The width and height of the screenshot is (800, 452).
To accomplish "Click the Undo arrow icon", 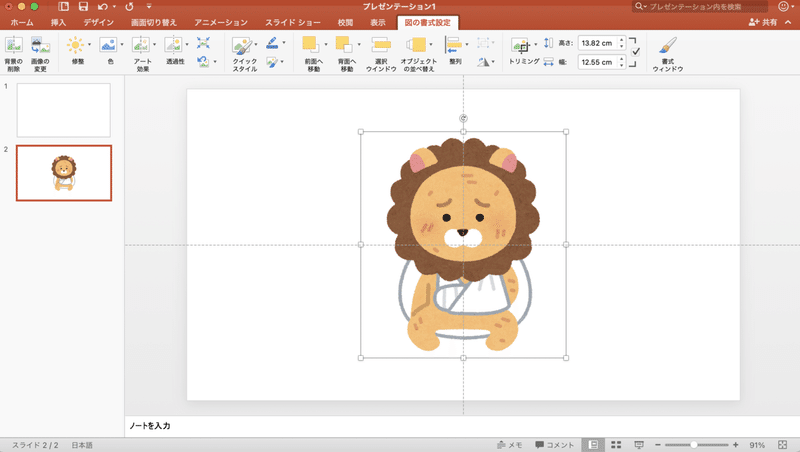I will [x=103, y=7].
